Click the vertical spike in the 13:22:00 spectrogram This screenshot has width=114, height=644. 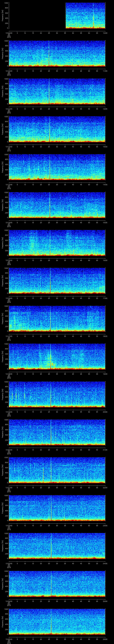tap(51, 507)
